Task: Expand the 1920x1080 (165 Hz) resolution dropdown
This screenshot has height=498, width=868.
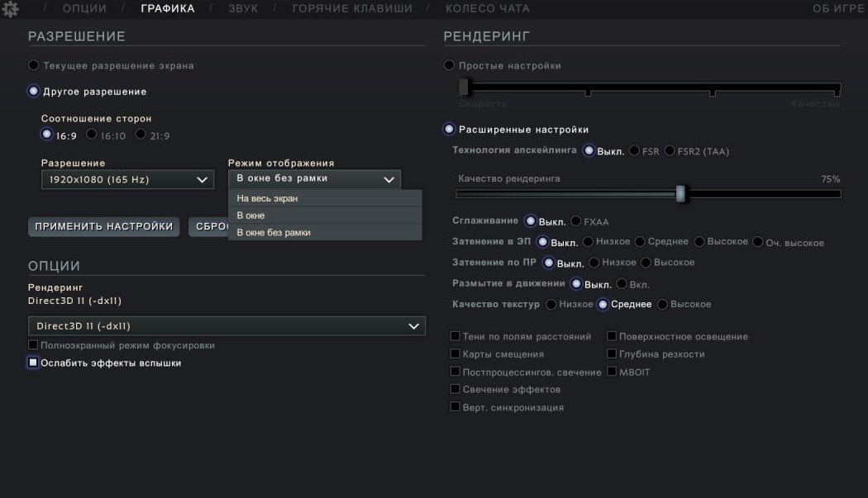Action: (x=127, y=180)
